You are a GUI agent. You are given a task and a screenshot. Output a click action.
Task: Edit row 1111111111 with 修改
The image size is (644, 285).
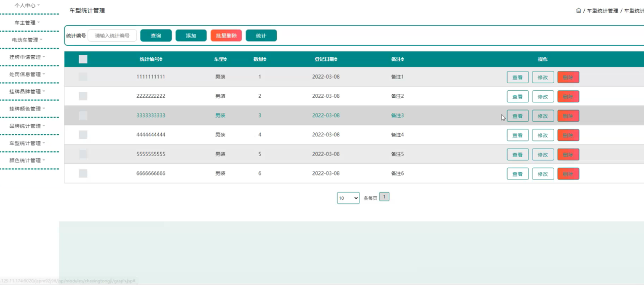click(543, 77)
